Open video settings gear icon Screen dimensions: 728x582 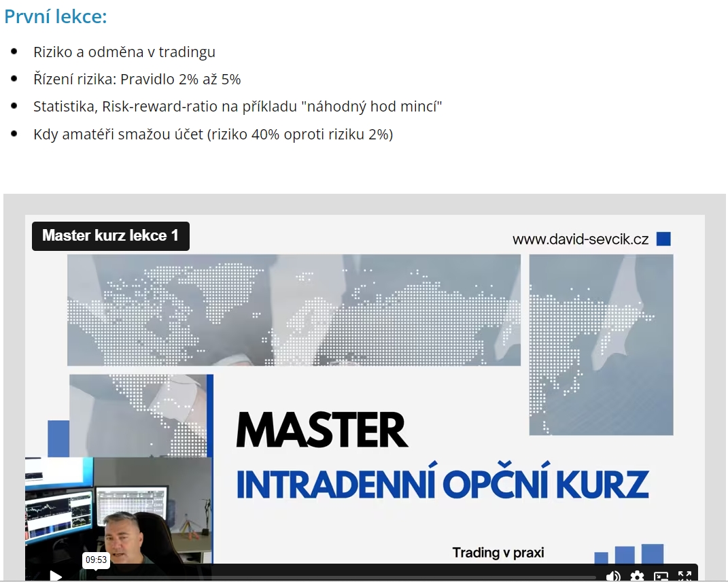point(637,577)
